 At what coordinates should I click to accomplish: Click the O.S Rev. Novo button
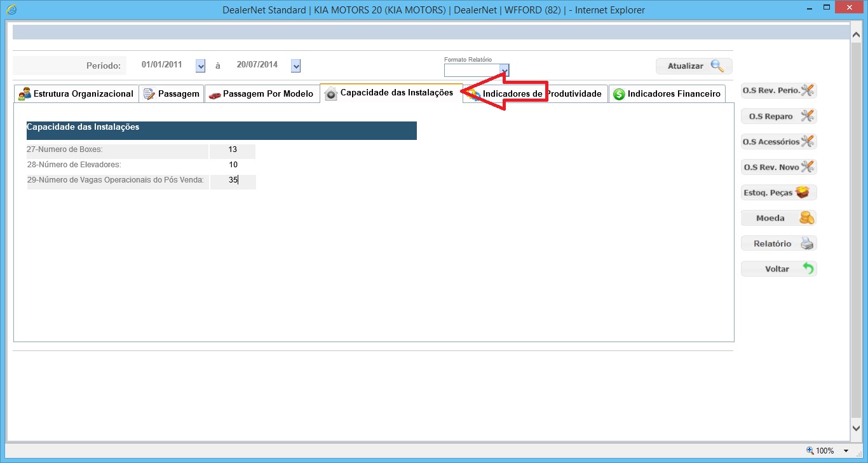[778, 167]
